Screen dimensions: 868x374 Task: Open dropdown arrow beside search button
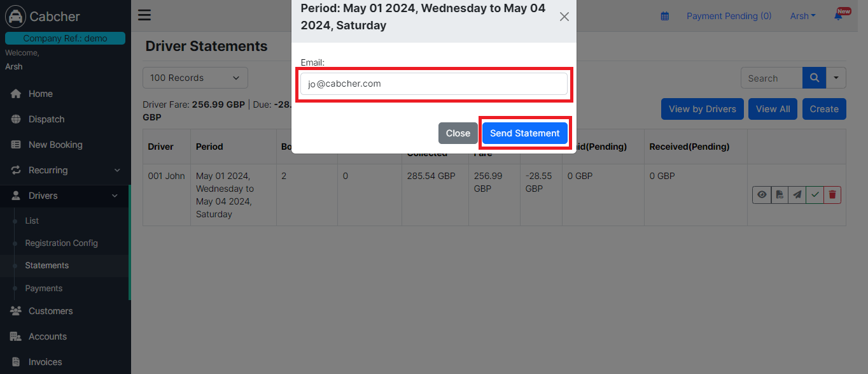[x=836, y=78]
